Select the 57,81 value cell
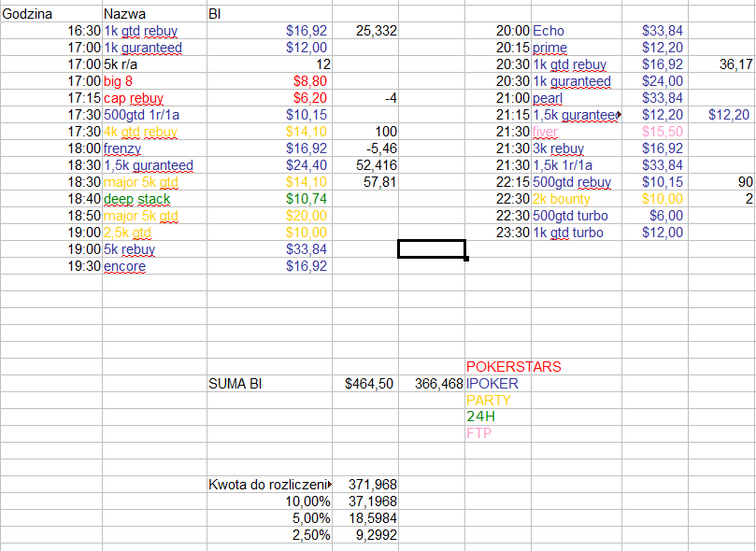756x551 pixels. coord(365,182)
